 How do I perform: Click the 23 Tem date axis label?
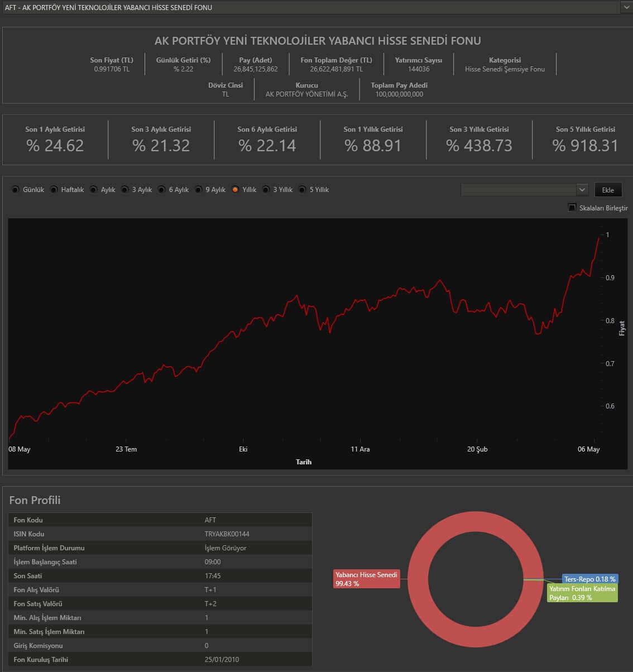click(126, 449)
